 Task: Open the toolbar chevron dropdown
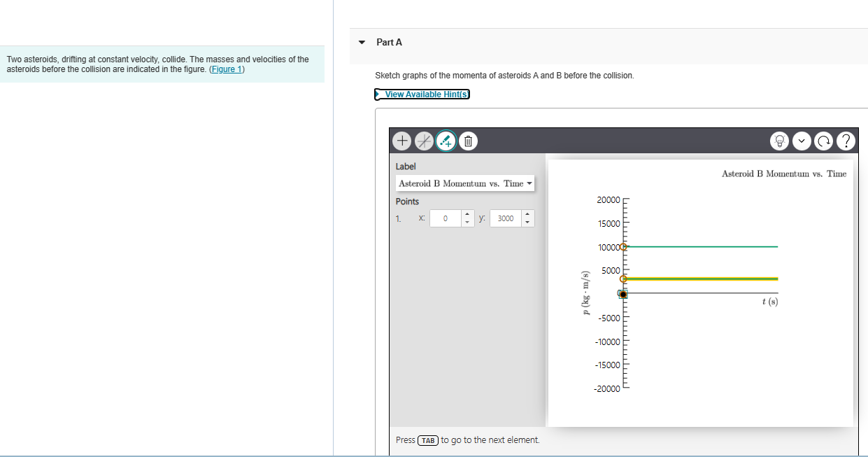[802, 141]
